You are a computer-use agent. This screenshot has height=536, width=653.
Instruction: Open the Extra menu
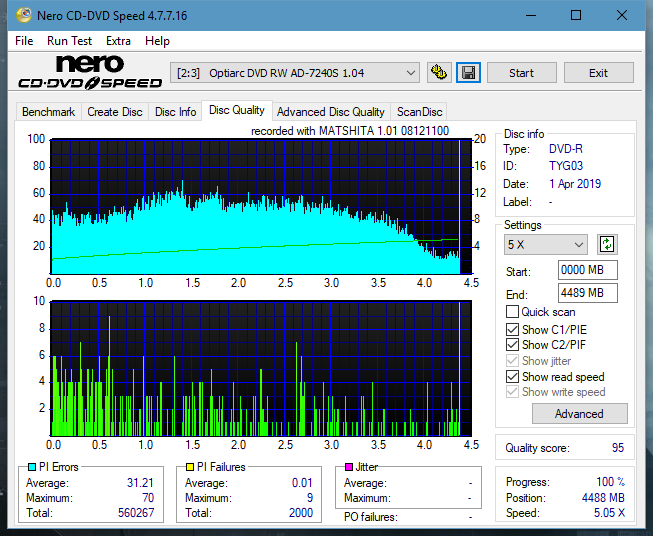118,41
